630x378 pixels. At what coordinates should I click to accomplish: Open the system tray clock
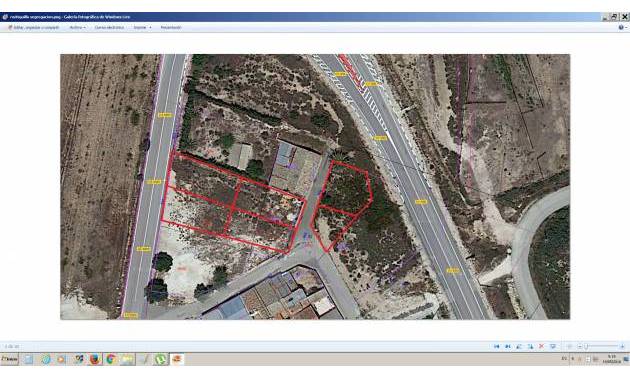pyautogui.click(x=612, y=359)
